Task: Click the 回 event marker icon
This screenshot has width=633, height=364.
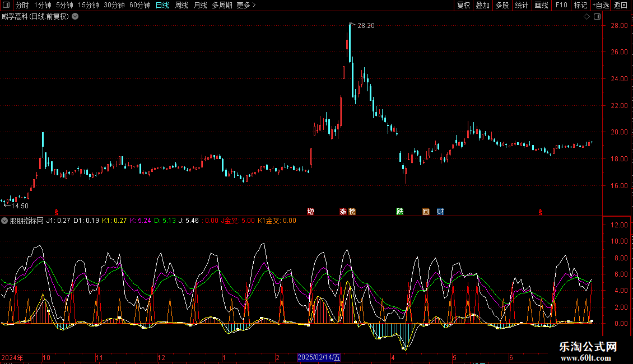Action: click(x=426, y=212)
